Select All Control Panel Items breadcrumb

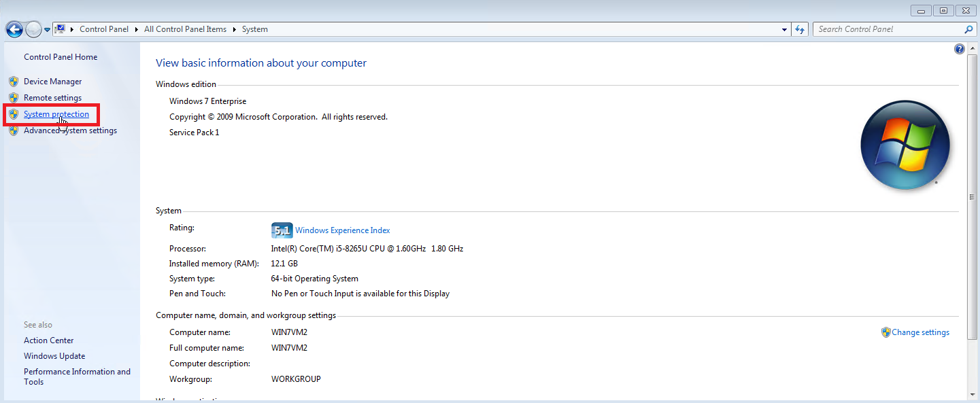click(185, 29)
